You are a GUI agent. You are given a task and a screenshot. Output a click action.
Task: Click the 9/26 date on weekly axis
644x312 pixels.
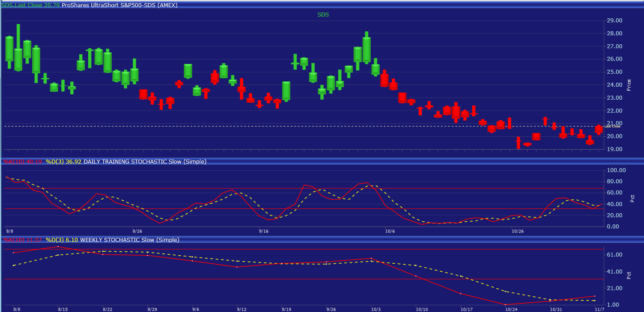[331, 309]
